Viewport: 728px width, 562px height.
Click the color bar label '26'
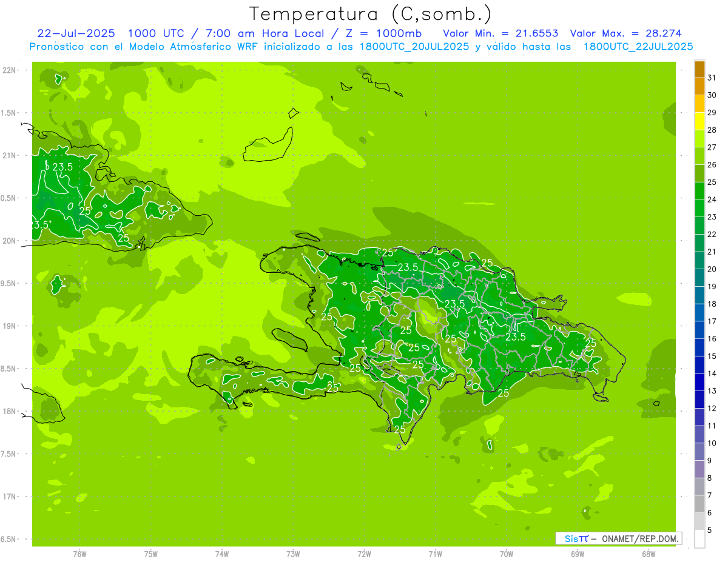tap(712, 165)
